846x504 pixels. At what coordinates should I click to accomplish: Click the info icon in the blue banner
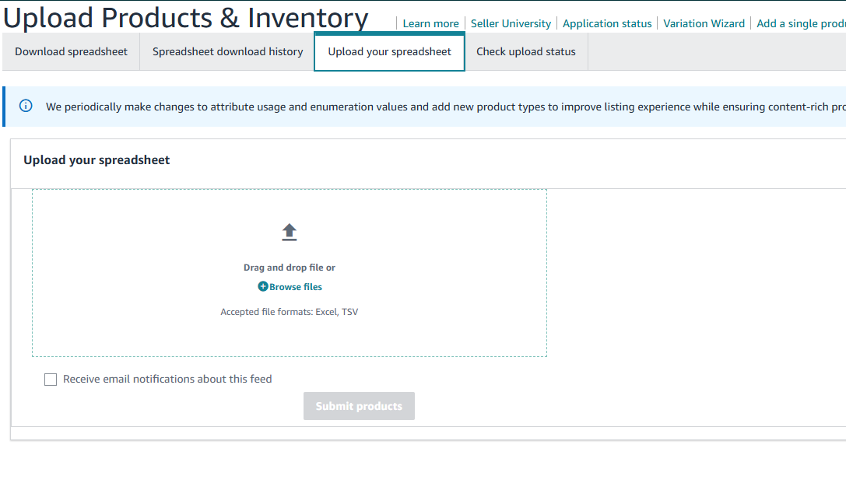(x=26, y=106)
